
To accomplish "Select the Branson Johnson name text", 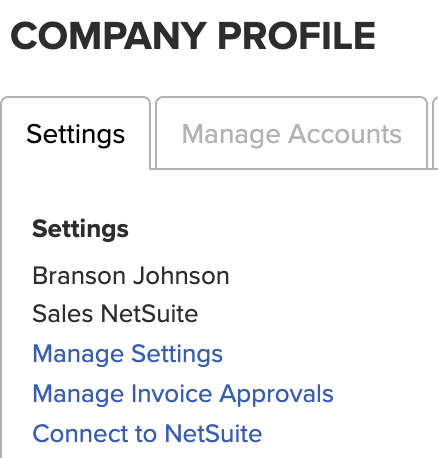I will tap(131, 276).
